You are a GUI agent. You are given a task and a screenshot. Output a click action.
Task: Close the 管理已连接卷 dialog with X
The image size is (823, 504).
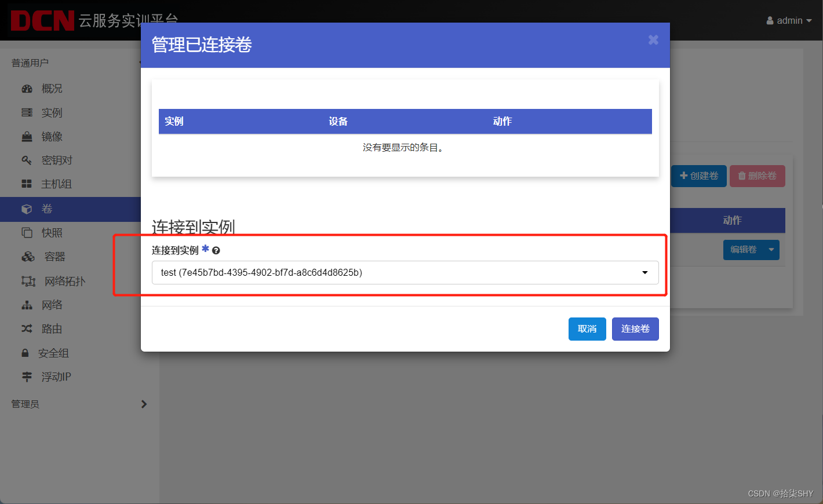[x=653, y=40]
